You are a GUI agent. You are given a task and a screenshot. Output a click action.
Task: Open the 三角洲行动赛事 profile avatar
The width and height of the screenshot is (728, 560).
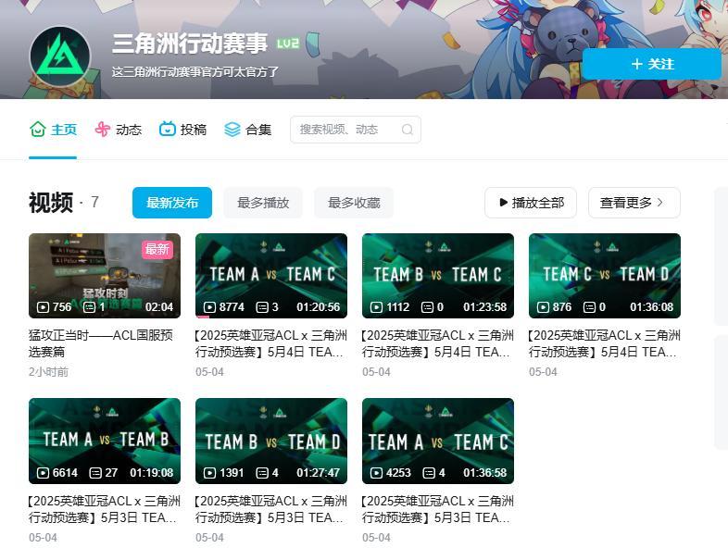pyautogui.click(x=60, y=56)
